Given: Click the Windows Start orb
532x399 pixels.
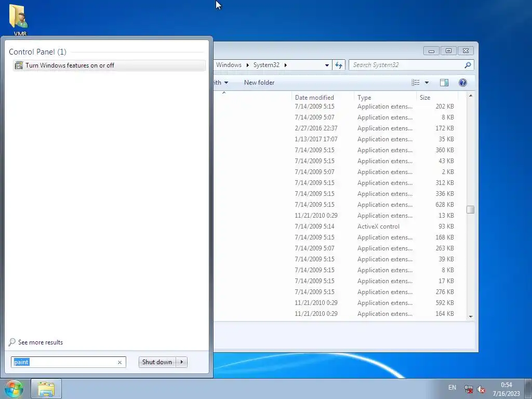Looking at the screenshot, I should [14, 389].
